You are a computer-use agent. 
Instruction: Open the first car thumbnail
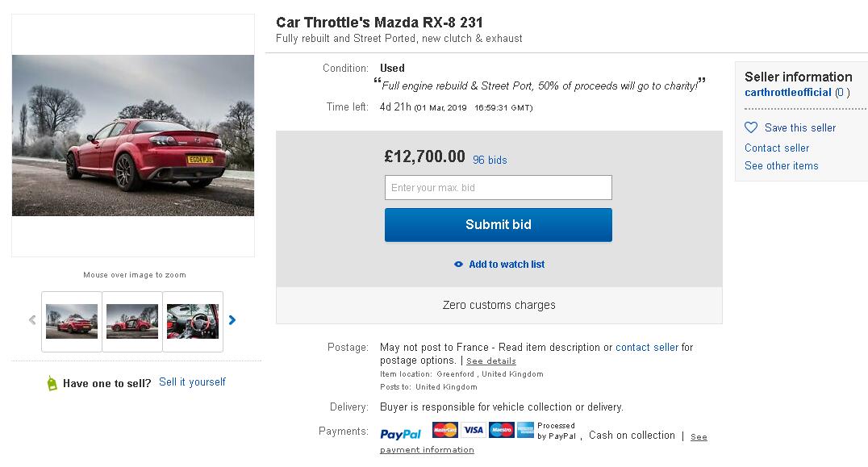[72, 321]
